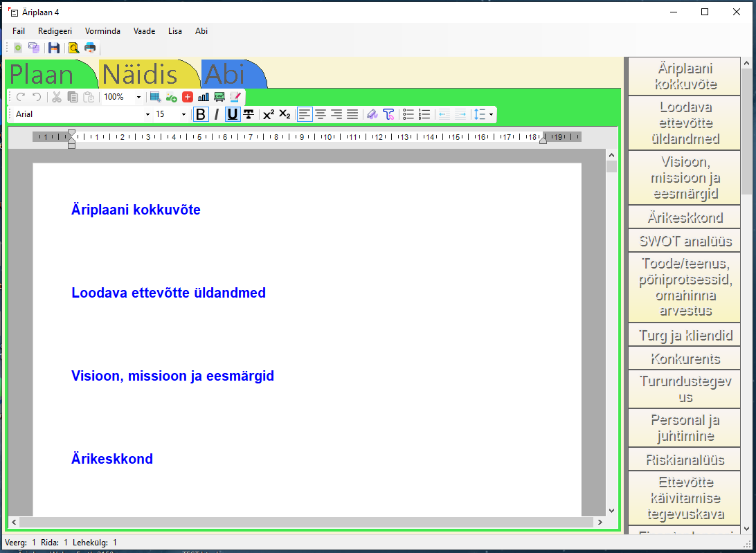Open the Vorminda menu
The image size is (756, 553).
click(102, 31)
